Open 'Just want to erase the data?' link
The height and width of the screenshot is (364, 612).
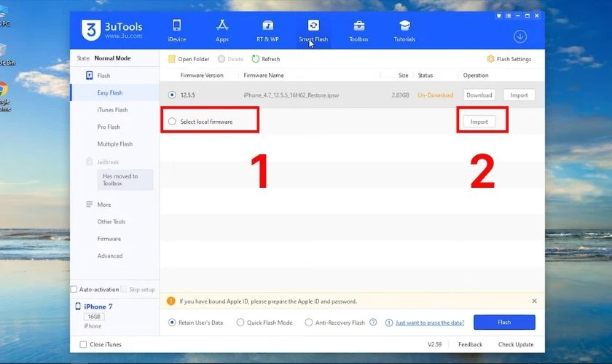pos(430,323)
